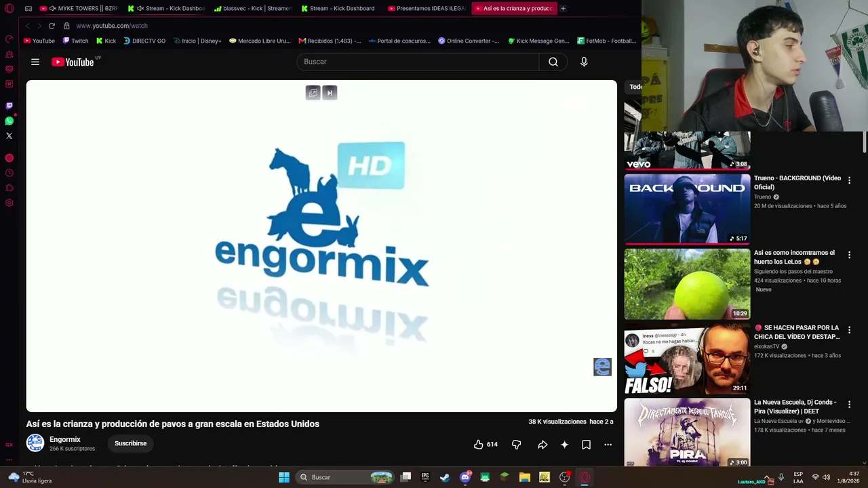Go to YouTube home via logo
The width and height of the screenshot is (868, 488).
pos(73,62)
